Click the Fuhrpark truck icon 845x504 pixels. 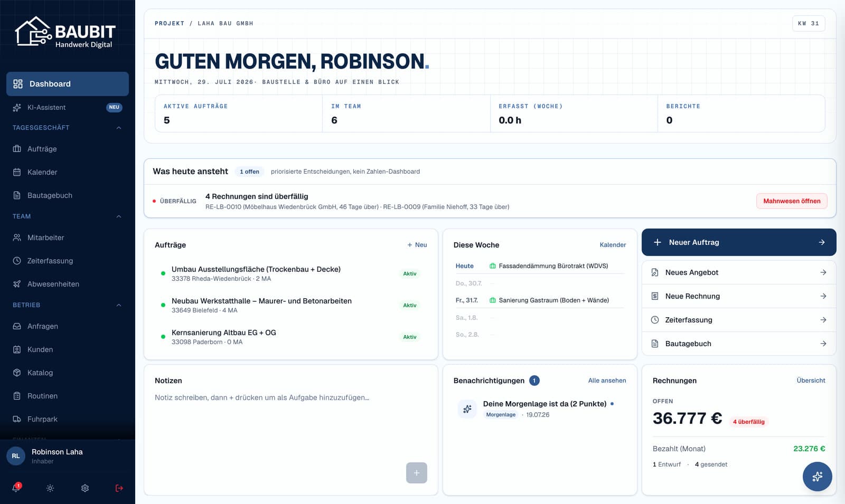tap(17, 419)
